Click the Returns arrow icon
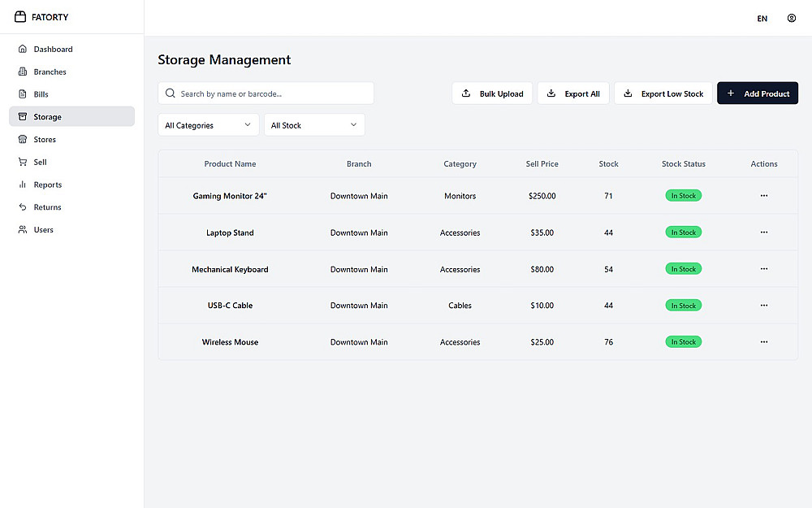The image size is (812, 508). click(22, 206)
